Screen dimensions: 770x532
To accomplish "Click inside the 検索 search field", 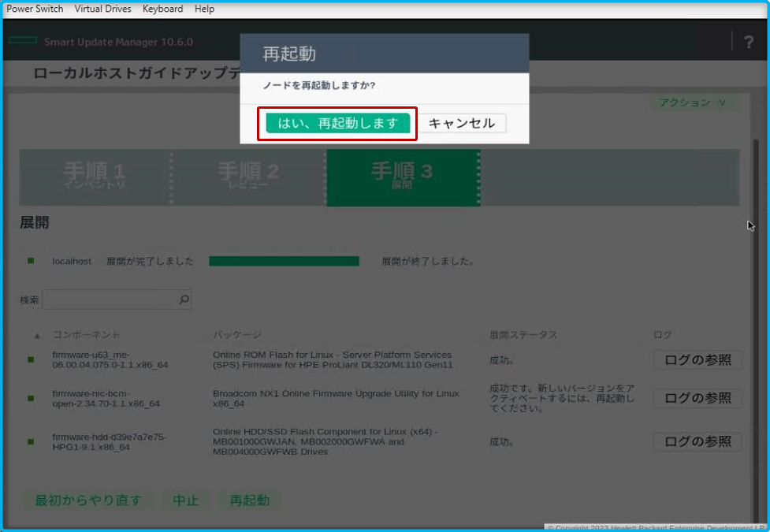I will 110,299.
